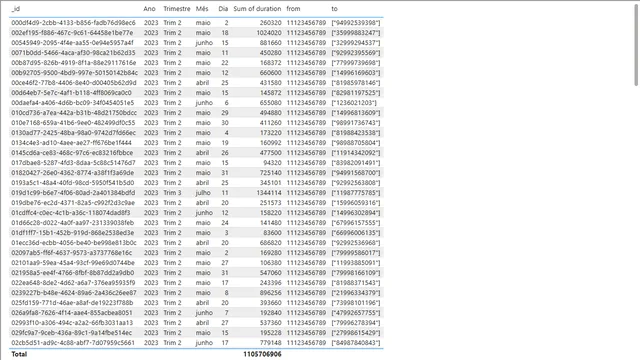Screen dimensions: 640x360
Task: Select id 019dbe76-ec2d-4371-82a5-c992f2d3c9ae
Action: coord(73,203)
